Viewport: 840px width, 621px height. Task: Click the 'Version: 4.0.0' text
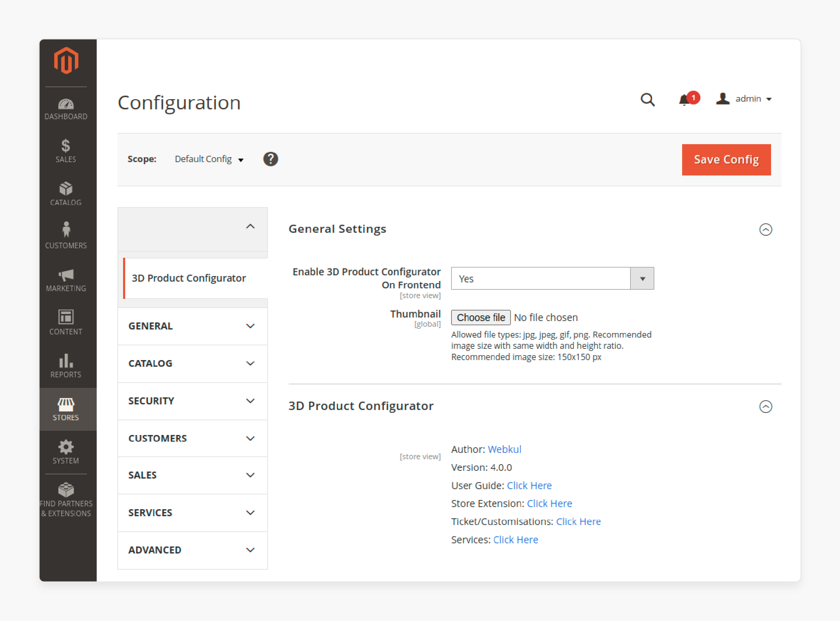(481, 467)
